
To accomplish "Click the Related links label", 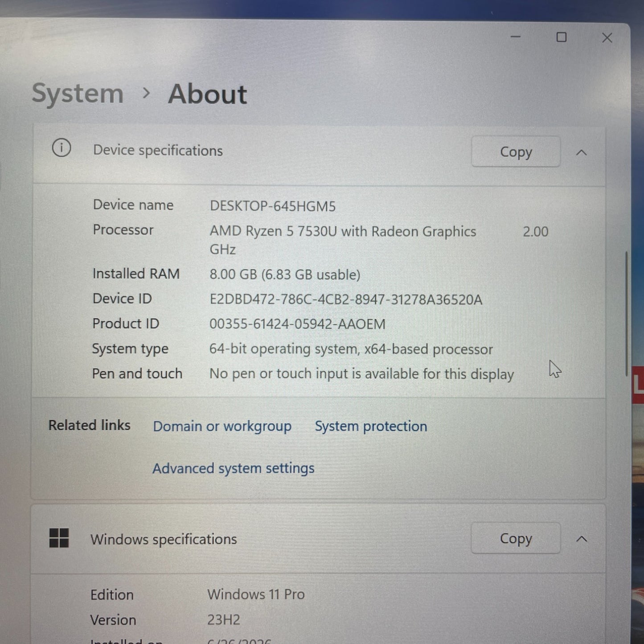I will 89,425.
